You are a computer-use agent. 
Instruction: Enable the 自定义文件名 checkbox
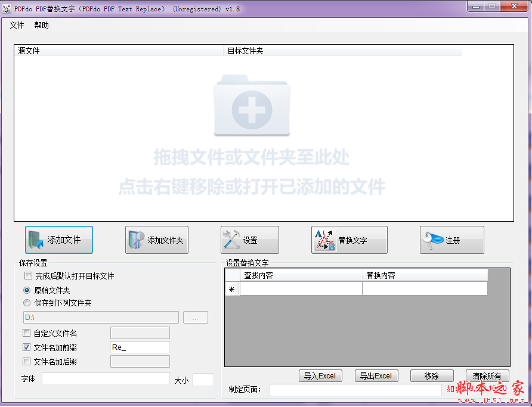click(26, 333)
